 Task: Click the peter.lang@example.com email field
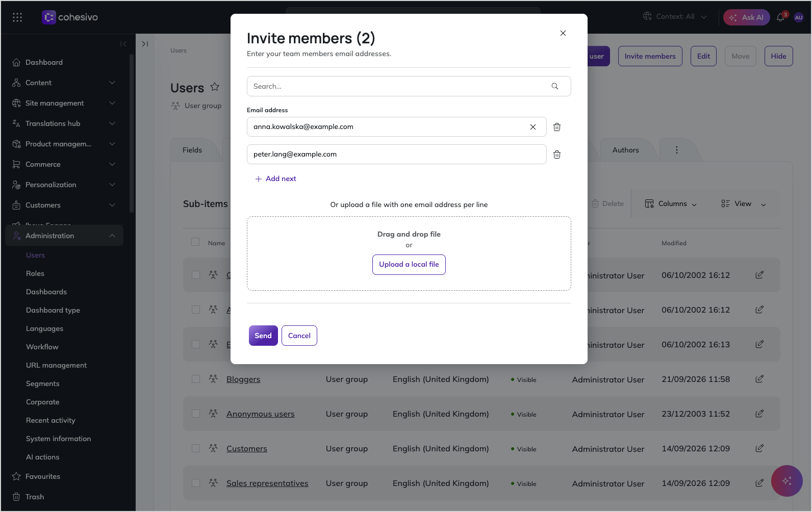click(397, 155)
